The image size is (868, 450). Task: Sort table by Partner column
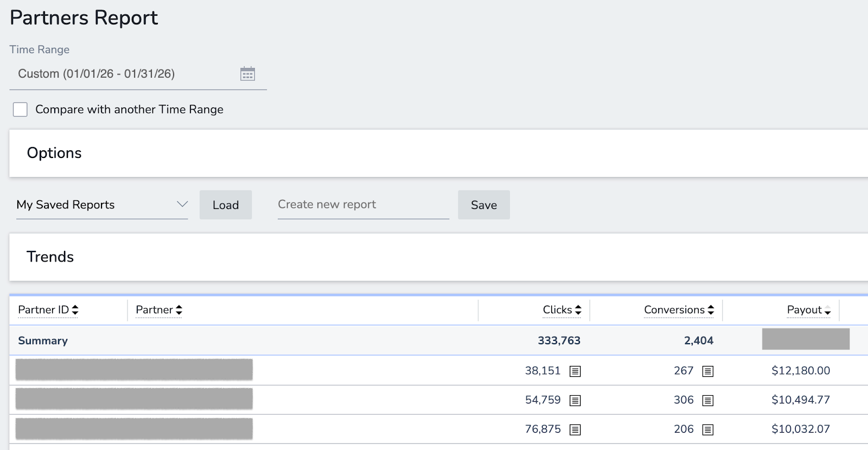(x=159, y=310)
